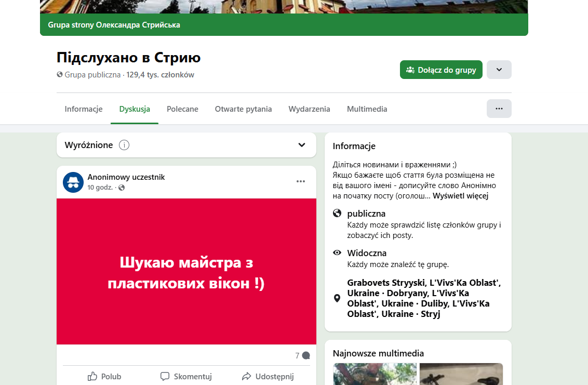Click the comment count bubble icon
The height and width of the screenshot is (385, 588).
[306, 356]
